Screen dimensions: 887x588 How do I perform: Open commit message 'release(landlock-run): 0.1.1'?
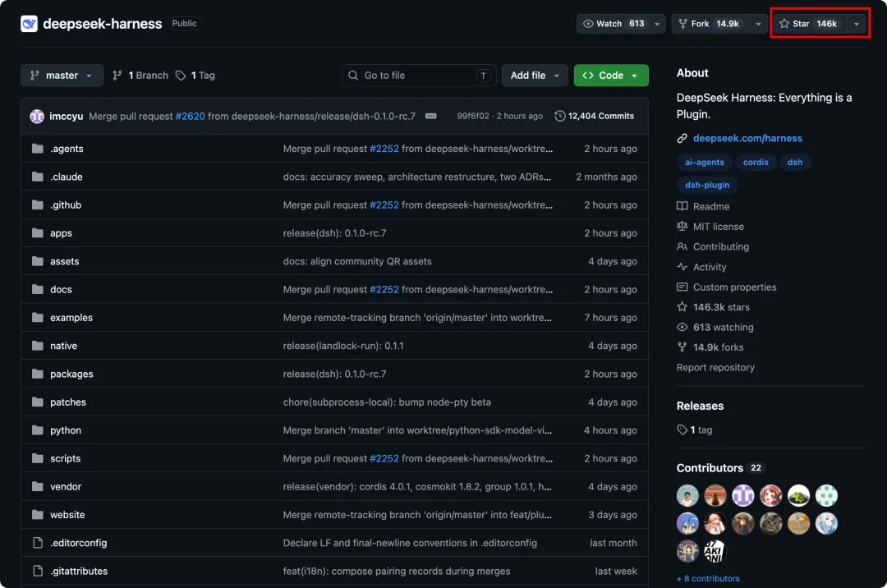[343, 346]
